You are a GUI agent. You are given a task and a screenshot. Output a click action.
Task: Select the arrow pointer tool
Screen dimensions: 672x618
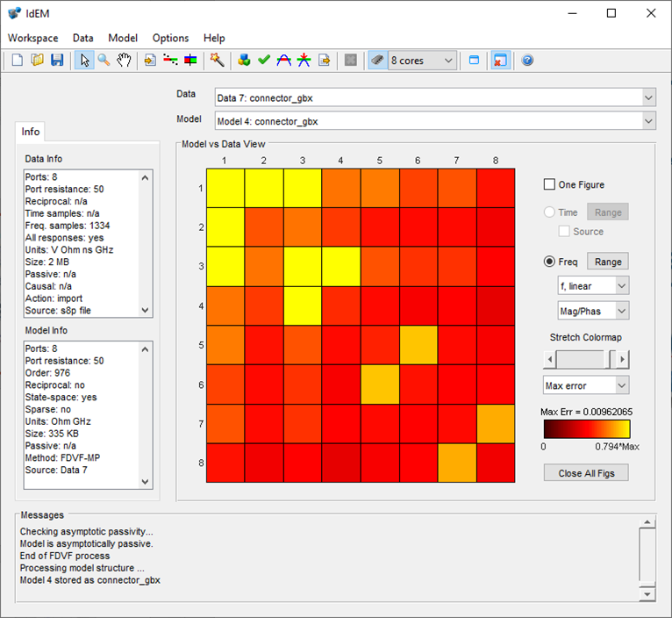(84, 61)
